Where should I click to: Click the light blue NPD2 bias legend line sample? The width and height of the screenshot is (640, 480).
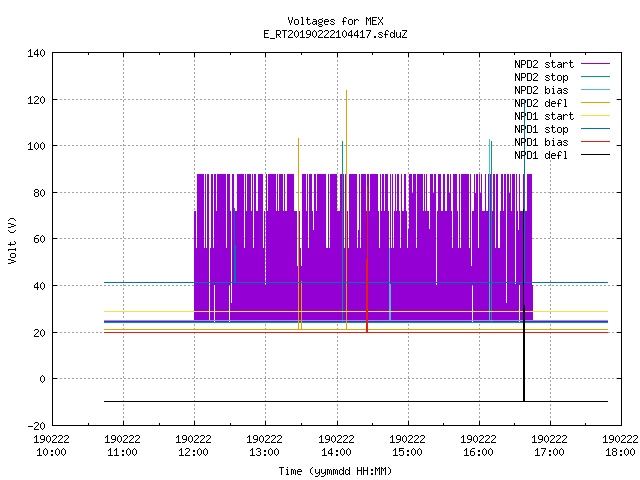point(595,89)
